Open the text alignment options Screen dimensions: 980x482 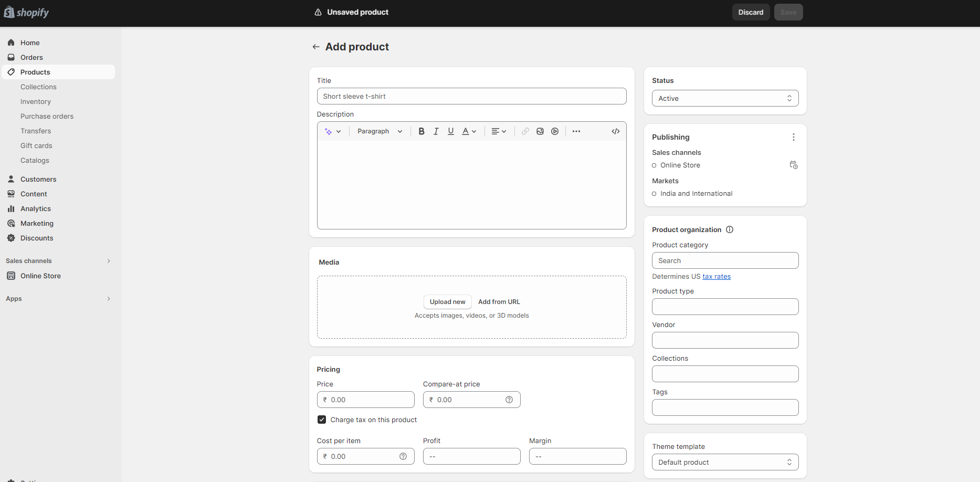click(499, 131)
